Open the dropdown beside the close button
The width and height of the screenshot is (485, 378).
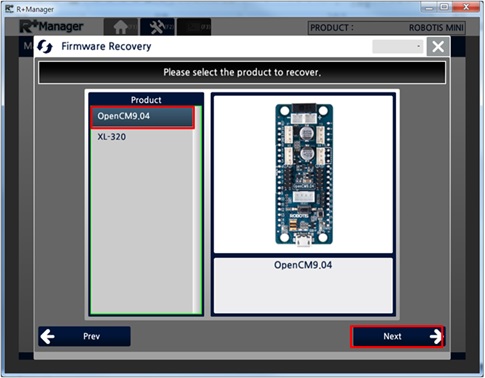398,46
